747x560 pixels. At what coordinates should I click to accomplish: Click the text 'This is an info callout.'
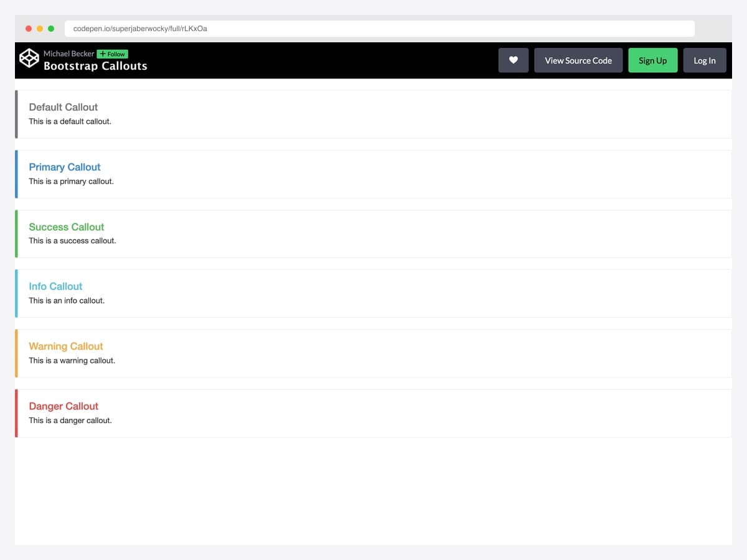pyautogui.click(x=67, y=301)
